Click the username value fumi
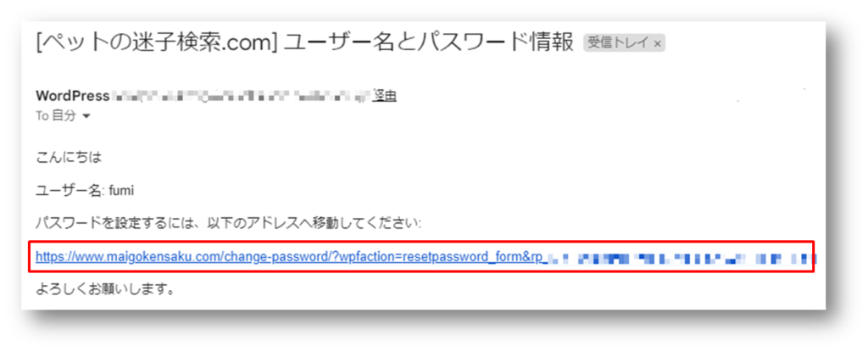 pos(123,191)
